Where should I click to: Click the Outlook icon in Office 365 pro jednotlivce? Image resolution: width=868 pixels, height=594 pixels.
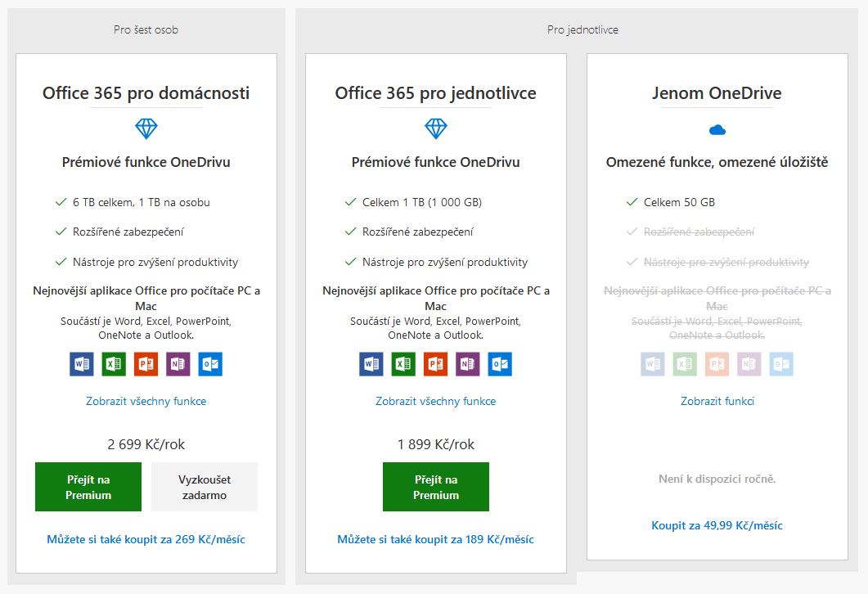tap(500, 364)
